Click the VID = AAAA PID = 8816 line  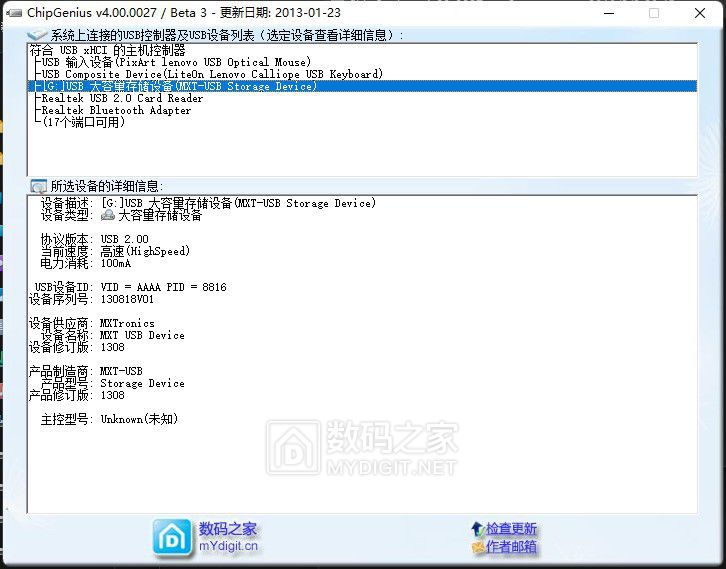click(x=131, y=287)
